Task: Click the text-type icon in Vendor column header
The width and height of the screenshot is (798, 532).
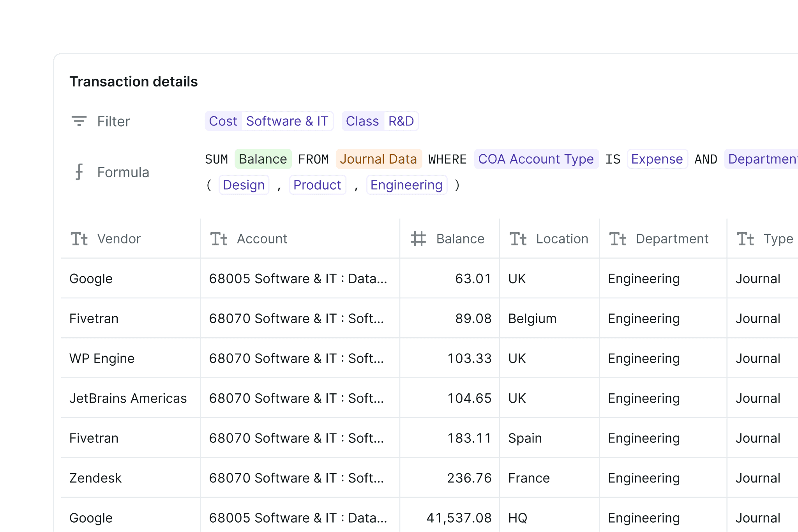Action: tap(79, 239)
